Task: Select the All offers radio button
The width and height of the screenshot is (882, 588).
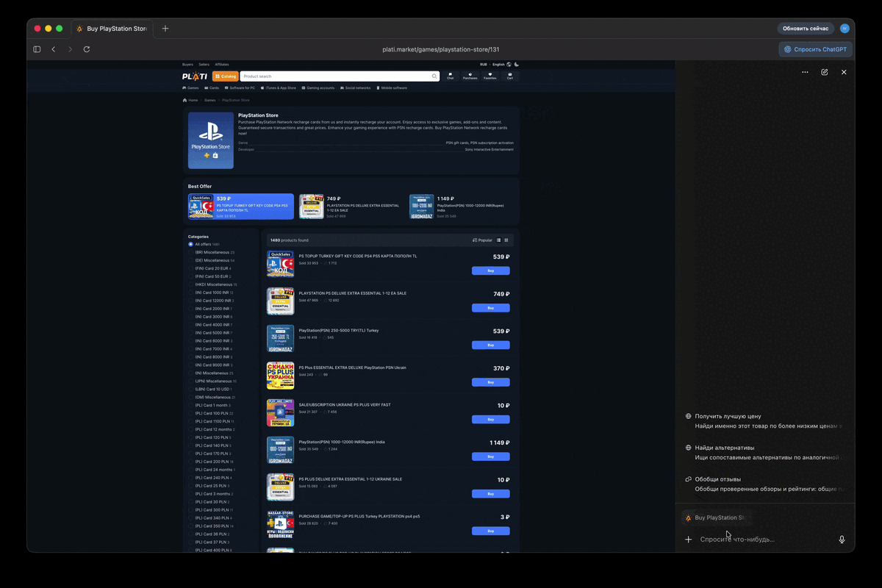Action: tap(191, 244)
